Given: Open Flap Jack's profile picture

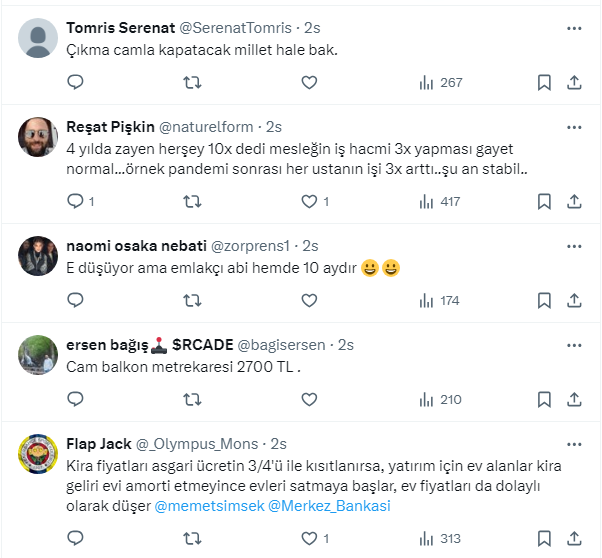Looking at the screenshot, I should click(x=38, y=454).
